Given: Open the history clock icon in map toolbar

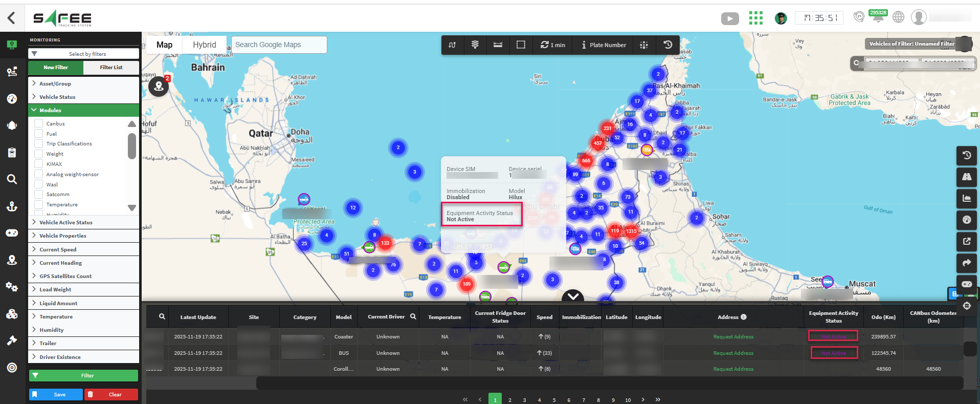Looking at the screenshot, I should click(667, 45).
